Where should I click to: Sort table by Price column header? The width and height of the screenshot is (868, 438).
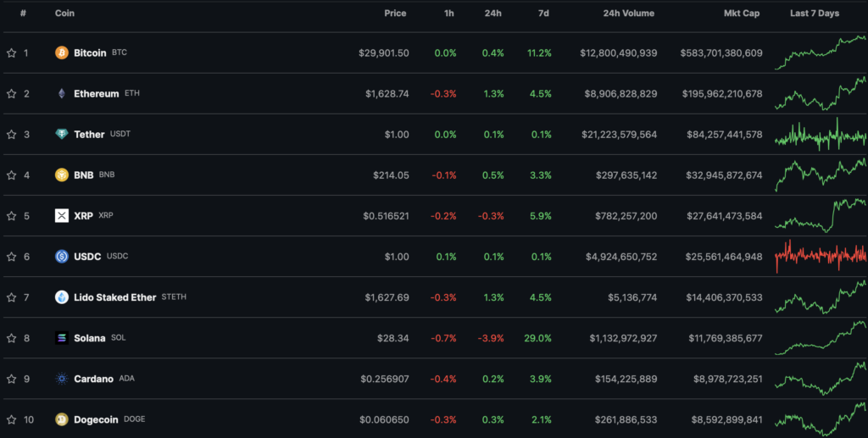click(394, 14)
